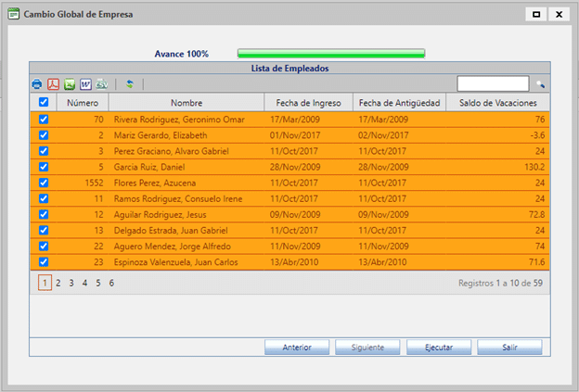Click the search magnifier icon
This screenshot has width=579, height=392.
pos(540,84)
